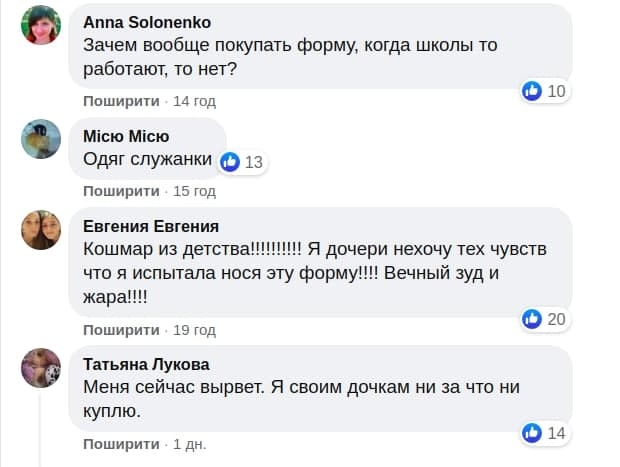Click Поширити under Евгения Евгения's comment

click(121, 329)
